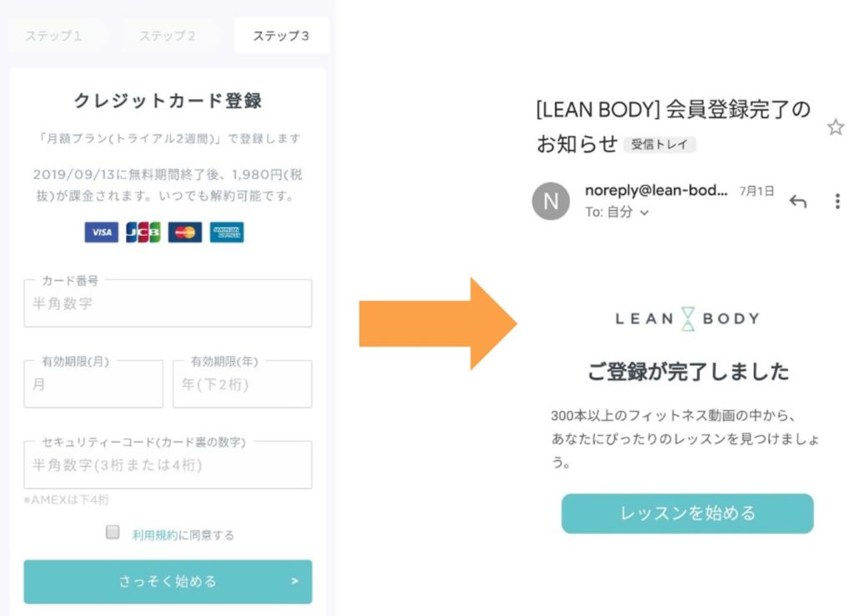Click the Mastercard logo
The width and height of the screenshot is (854, 616).
pos(185,233)
